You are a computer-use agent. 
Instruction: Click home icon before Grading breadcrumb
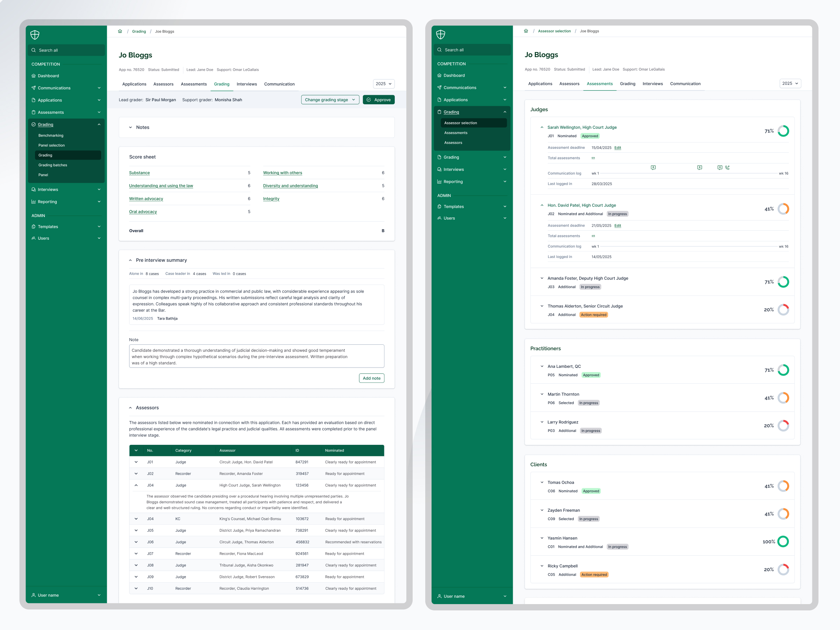(120, 31)
